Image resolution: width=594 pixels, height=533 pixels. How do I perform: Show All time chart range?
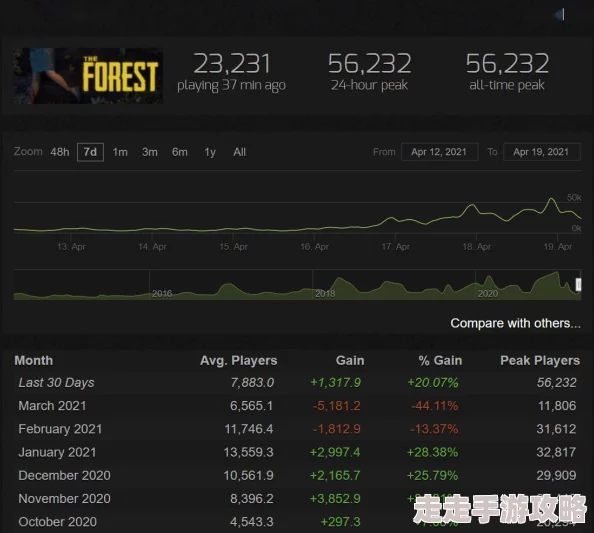(239, 152)
